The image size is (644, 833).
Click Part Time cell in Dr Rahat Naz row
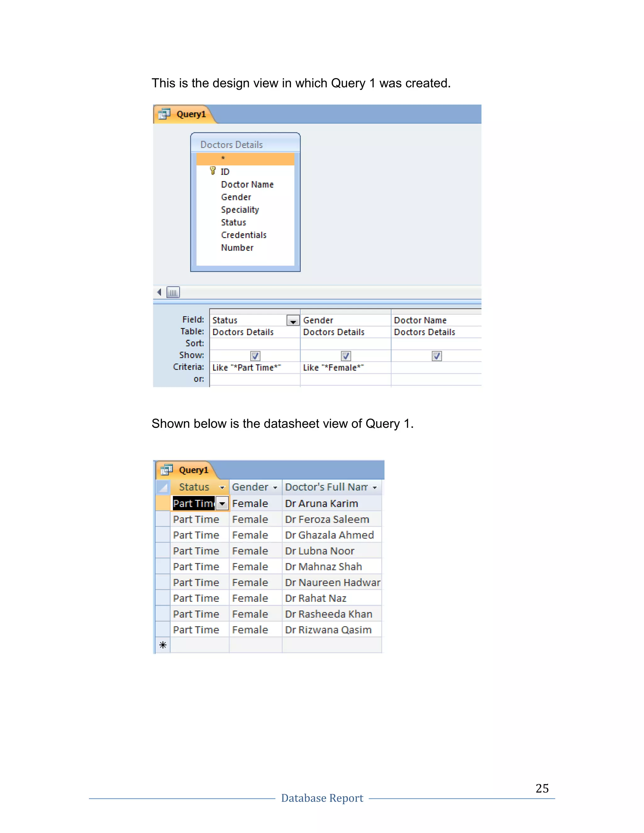(200, 598)
